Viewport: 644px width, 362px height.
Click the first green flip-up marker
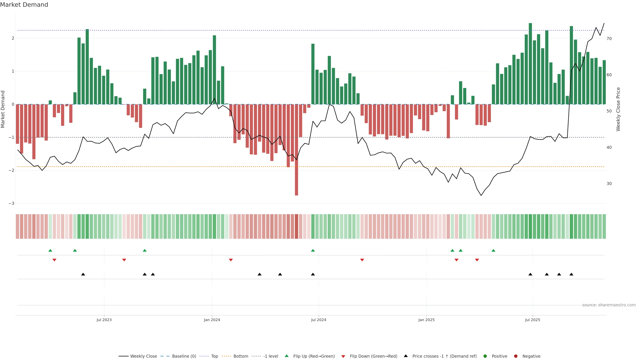[50, 250]
